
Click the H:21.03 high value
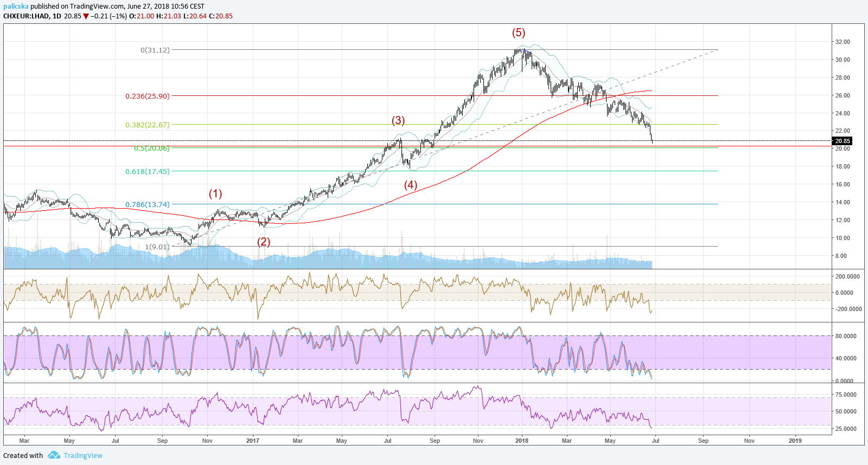pyautogui.click(x=169, y=16)
